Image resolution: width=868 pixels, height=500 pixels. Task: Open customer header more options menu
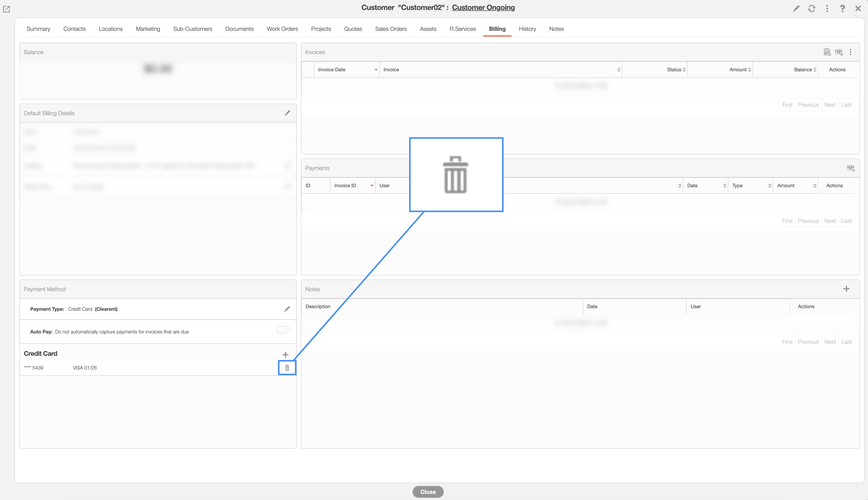point(827,8)
